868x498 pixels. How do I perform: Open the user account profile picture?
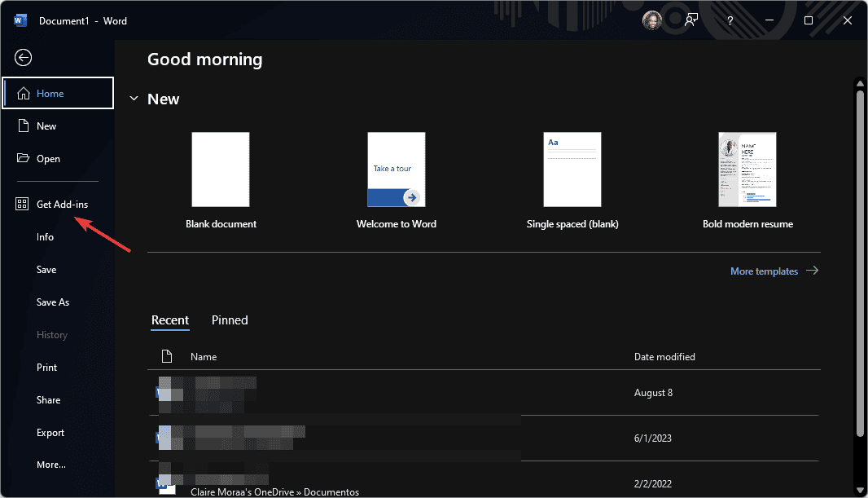tap(652, 20)
